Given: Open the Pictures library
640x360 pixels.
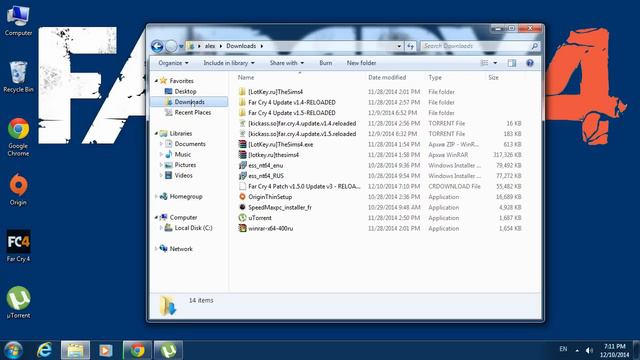Looking at the screenshot, I should click(x=185, y=165).
